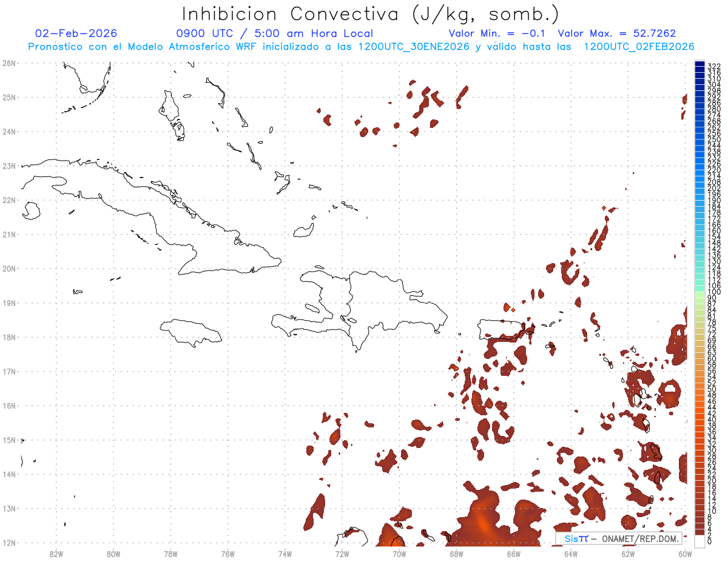Screen dimensions: 728x562
Task: Click the "Valor Min. = -0.1" readout
Action: (496, 33)
